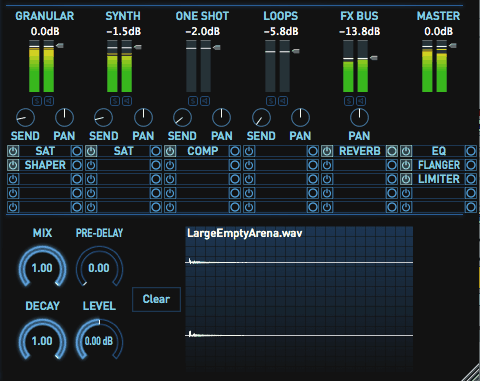Grab the LOOPS channel fader handle

tap(296, 51)
